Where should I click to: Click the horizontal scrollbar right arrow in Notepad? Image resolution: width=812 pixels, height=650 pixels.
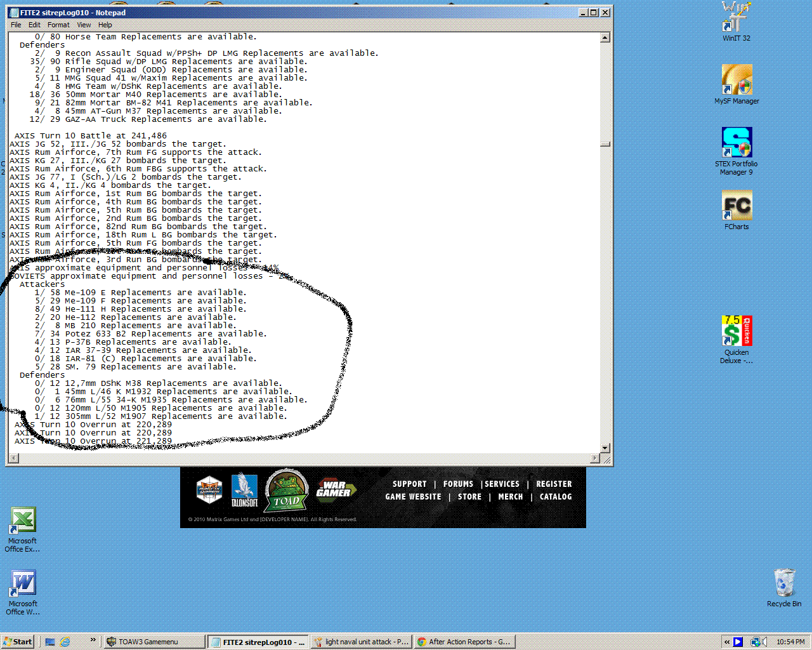click(x=595, y=458)
